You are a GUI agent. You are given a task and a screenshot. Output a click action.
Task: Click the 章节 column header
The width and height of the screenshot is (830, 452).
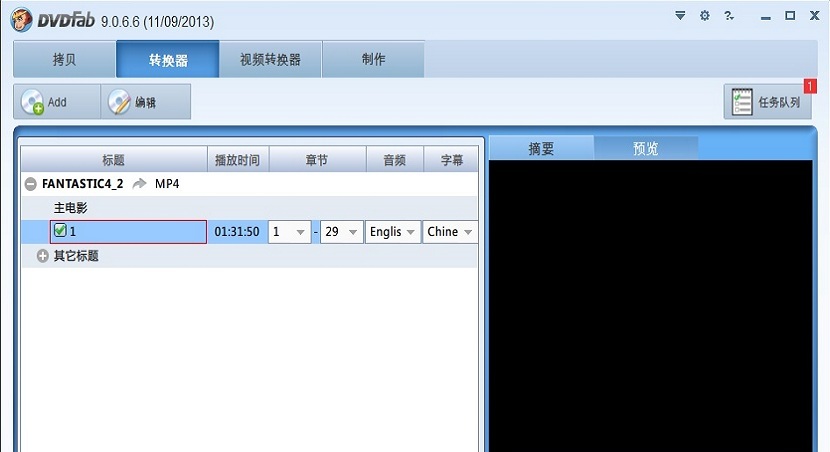pyautogui.click(x=317, y=160)
